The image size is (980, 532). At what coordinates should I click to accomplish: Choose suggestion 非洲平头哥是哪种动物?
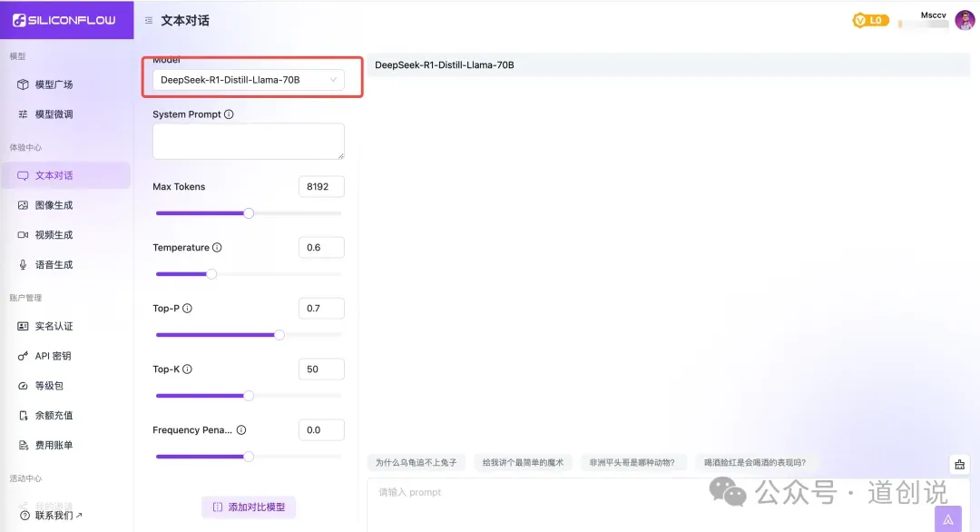point(632,463)
